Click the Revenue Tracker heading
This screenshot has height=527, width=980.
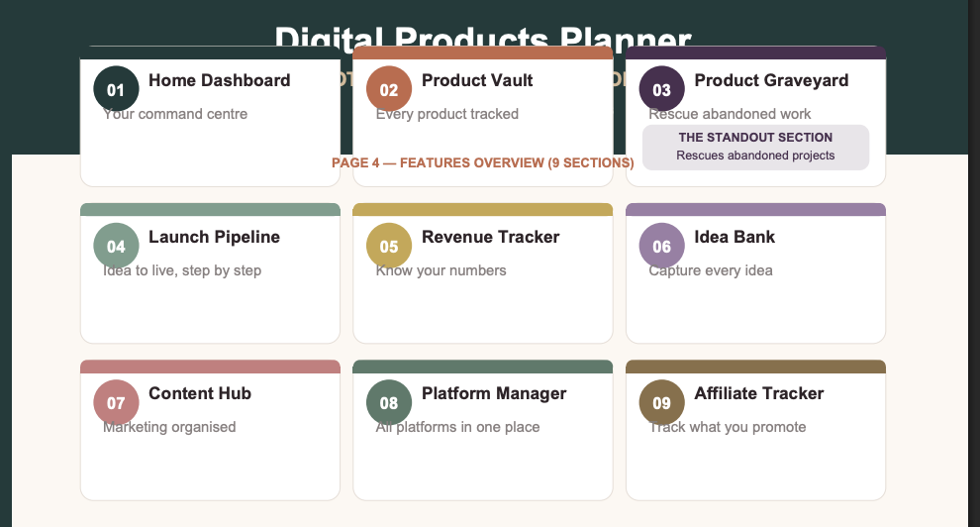pyautogui.click(x=491, y=237)
